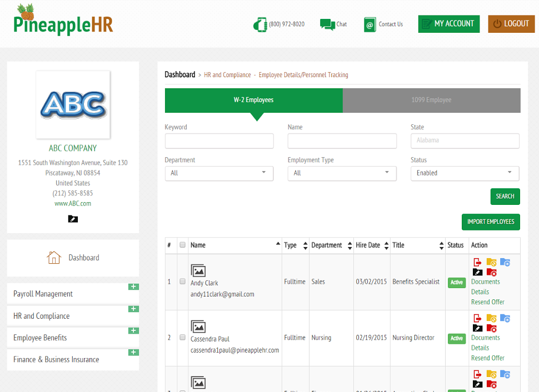539x392 pixels.
Task: Sort table by Department column arrows
Action: [x=350, y=245]
